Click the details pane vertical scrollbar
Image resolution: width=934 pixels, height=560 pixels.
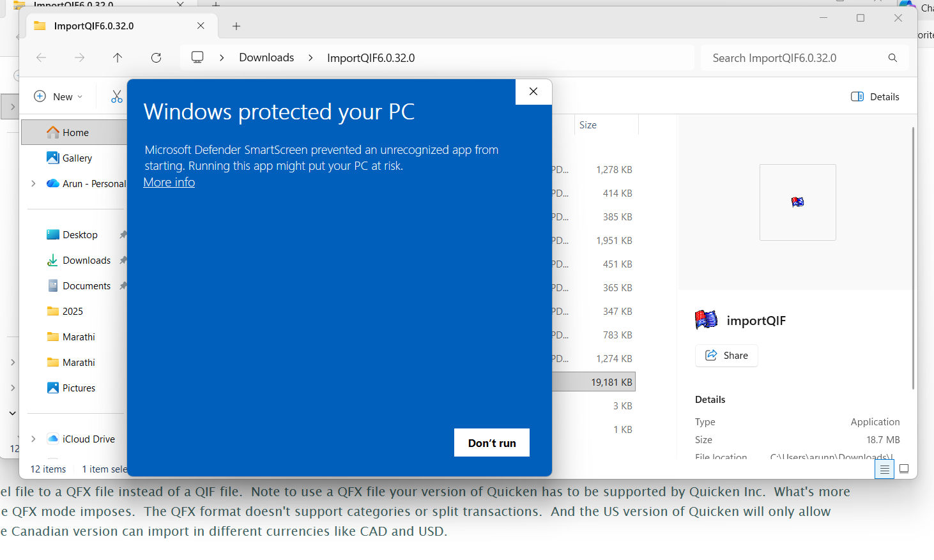[x=913, y=258]
